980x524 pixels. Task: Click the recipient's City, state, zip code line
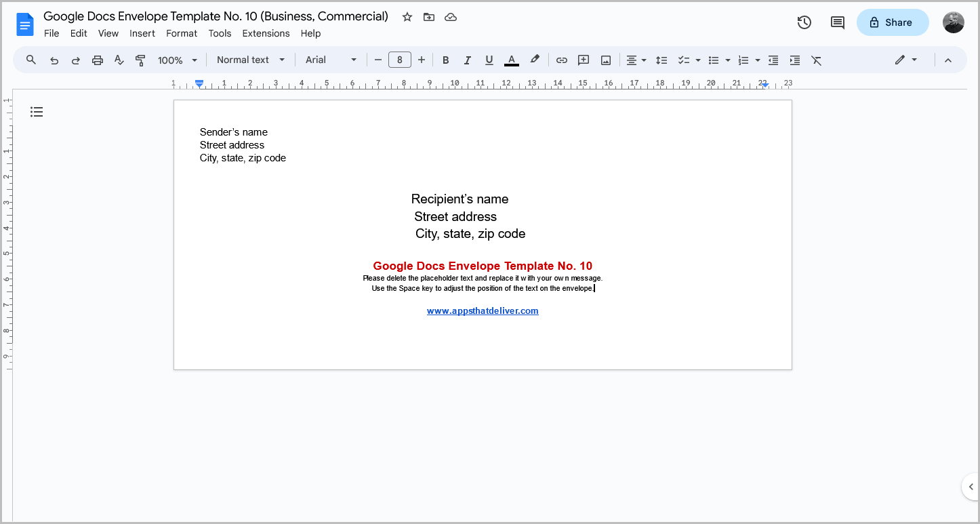(x=470, y=234)
